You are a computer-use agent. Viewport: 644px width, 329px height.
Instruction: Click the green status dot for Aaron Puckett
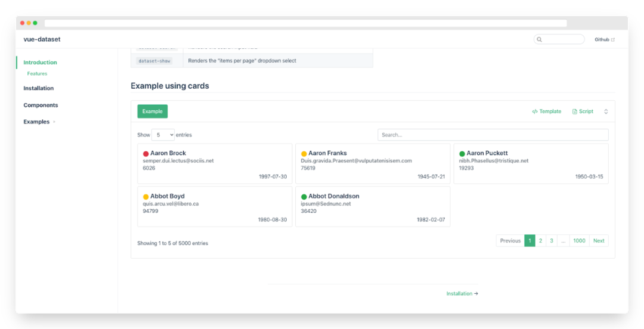click(x=462, y=154)
